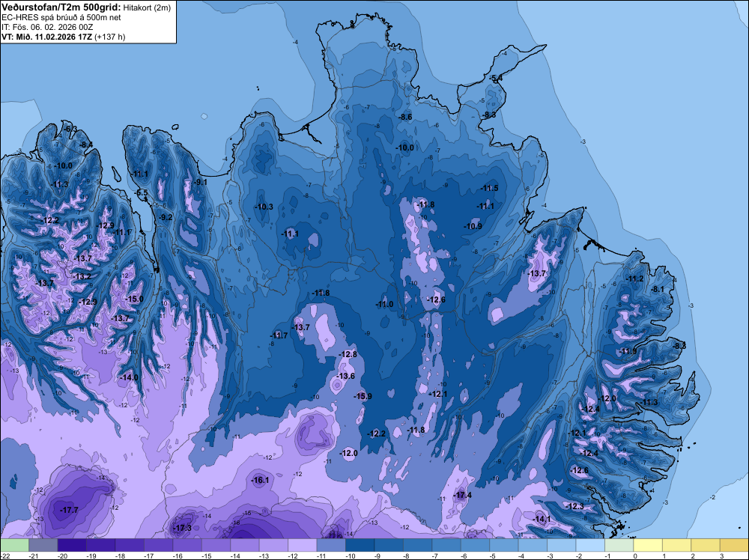The image size is (749, 560).
Task: Click the legend swatch labeled 3
Action: tap(735, 545)
